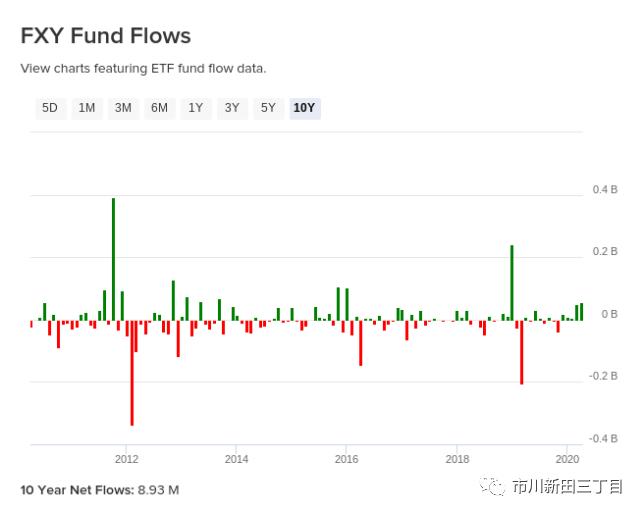
Task: Click the 2016 x-axis label
Action: point(346,460)
